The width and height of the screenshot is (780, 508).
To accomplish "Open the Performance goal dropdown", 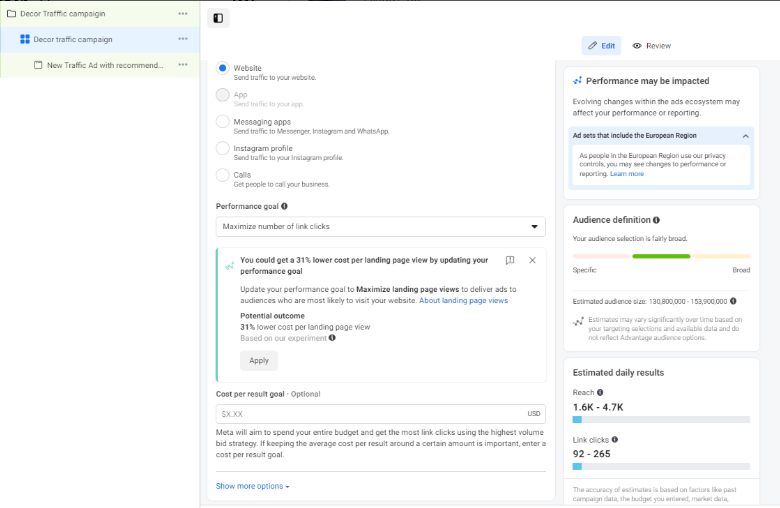I will pyautogui.click(x=380, y=227).
